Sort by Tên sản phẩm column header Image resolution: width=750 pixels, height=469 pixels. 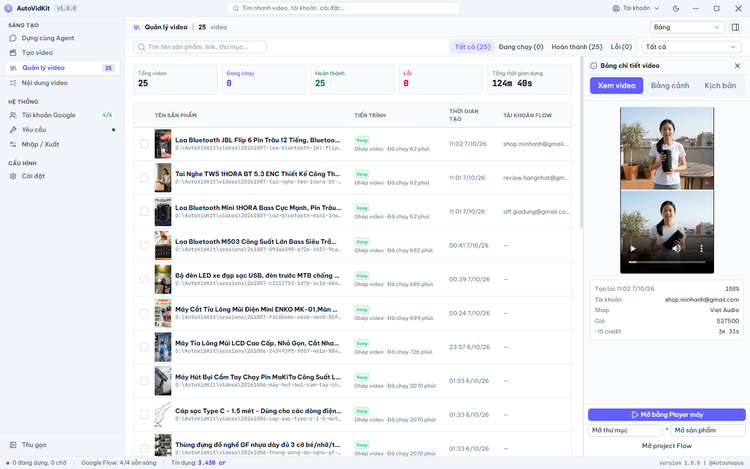[x=176, y=115]
